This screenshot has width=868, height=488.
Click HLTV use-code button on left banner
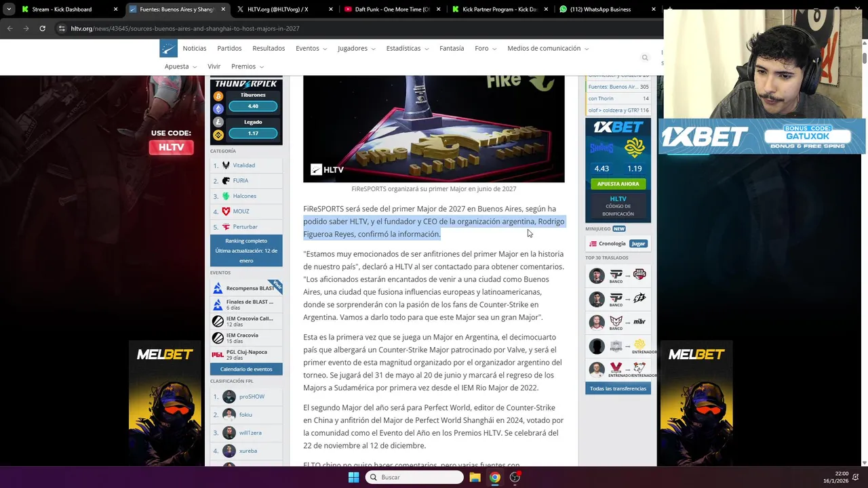[x=172, y=147]
